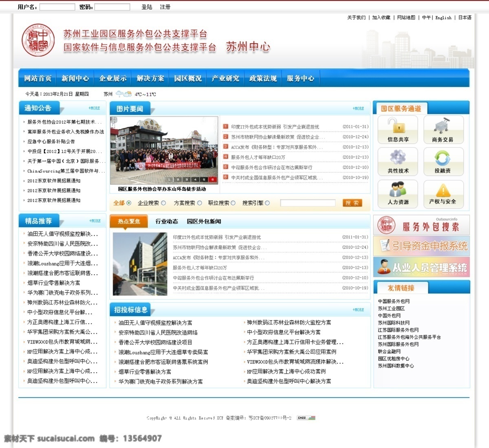The image size is (489, 448).
Task: Open notice 离岸服务外包业务收入免税操作办法
Action: pos(66,132)
